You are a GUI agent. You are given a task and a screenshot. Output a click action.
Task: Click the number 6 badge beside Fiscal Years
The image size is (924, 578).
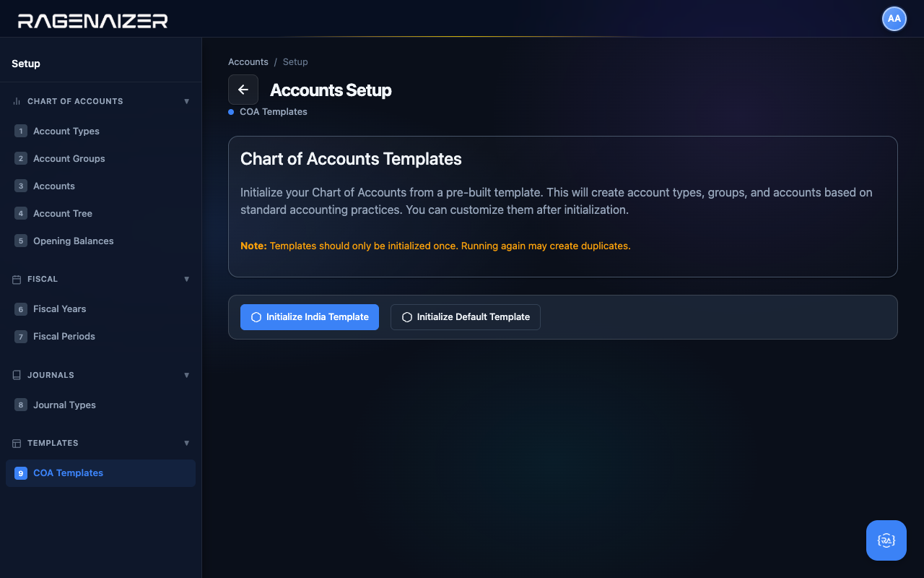tap(21, 309)
